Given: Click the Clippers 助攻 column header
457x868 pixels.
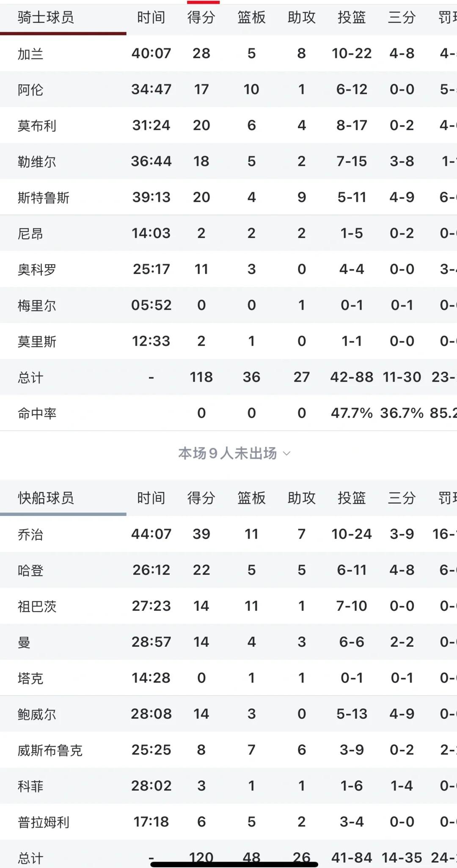Looking at the screenshot, I should tap(301, 498).
